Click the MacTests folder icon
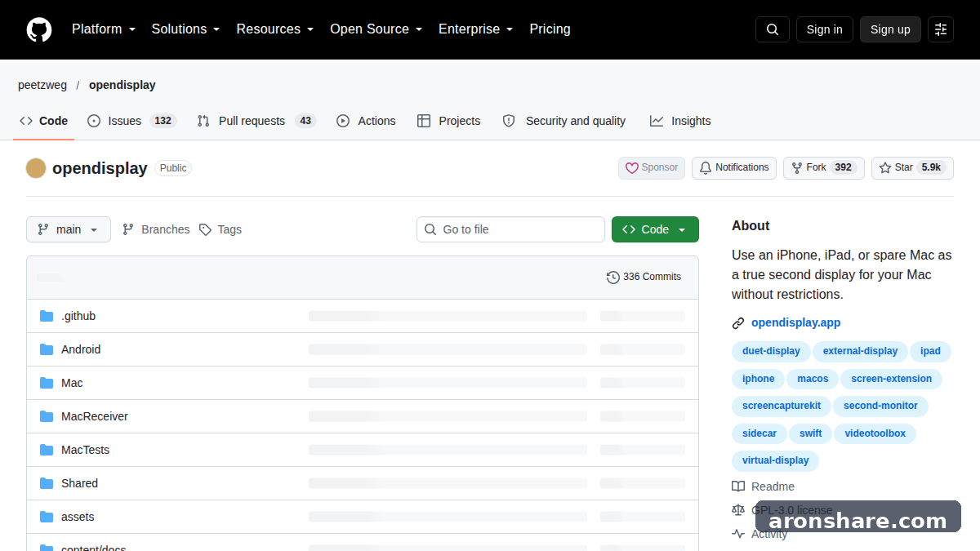This screenshot has height=551, width=980. pyautogui.click(x=47, y=450)
